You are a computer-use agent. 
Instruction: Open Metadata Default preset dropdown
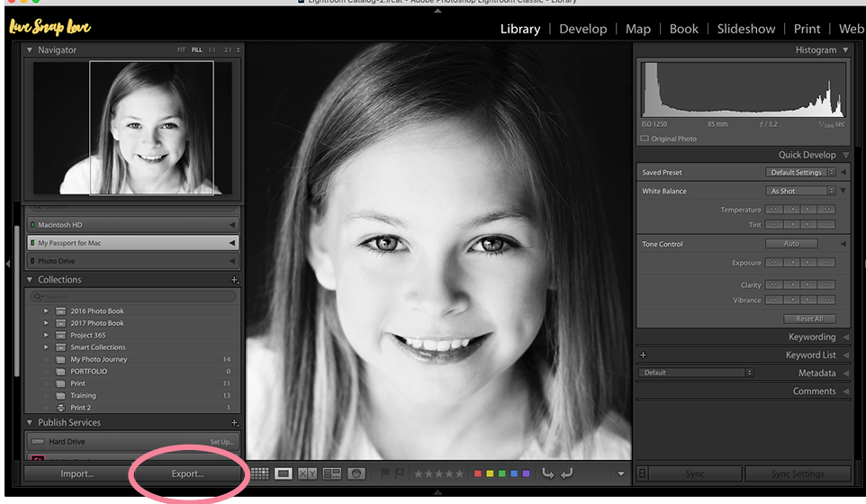[696, 373]
